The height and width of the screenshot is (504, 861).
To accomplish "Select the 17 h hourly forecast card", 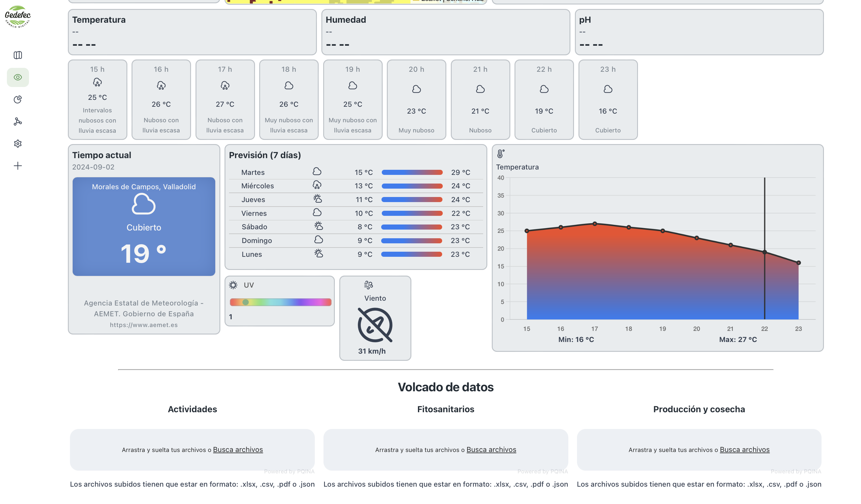I will click(225, 100).
